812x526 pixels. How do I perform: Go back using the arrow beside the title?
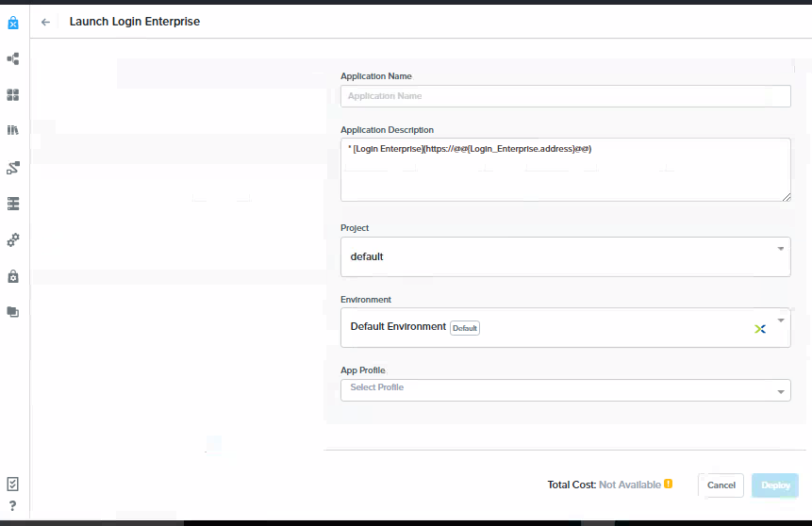[x=45, y=22]
